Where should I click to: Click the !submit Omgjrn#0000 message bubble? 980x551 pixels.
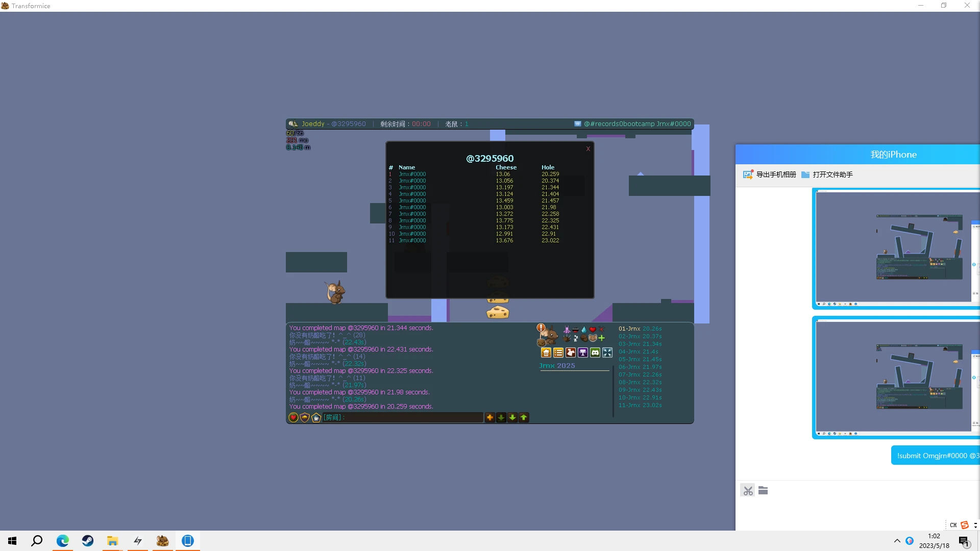click(x=936, y=456)
